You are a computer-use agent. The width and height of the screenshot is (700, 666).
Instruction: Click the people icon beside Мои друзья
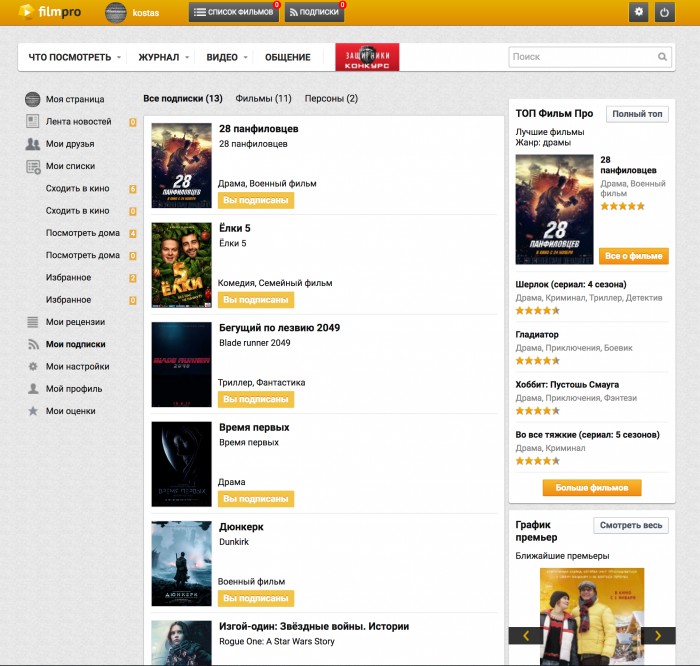pos(33,144)
